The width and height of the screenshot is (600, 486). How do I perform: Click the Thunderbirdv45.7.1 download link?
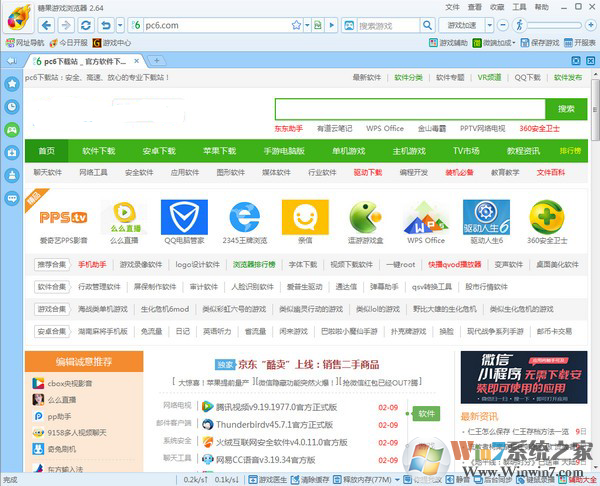click(274, 425)
